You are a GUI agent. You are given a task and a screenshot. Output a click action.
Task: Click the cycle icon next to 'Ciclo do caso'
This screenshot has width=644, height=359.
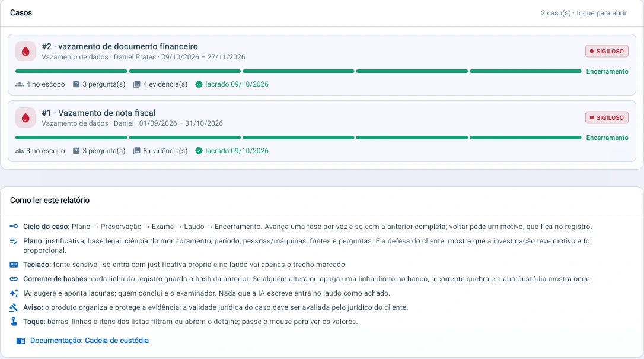point(14,226)
